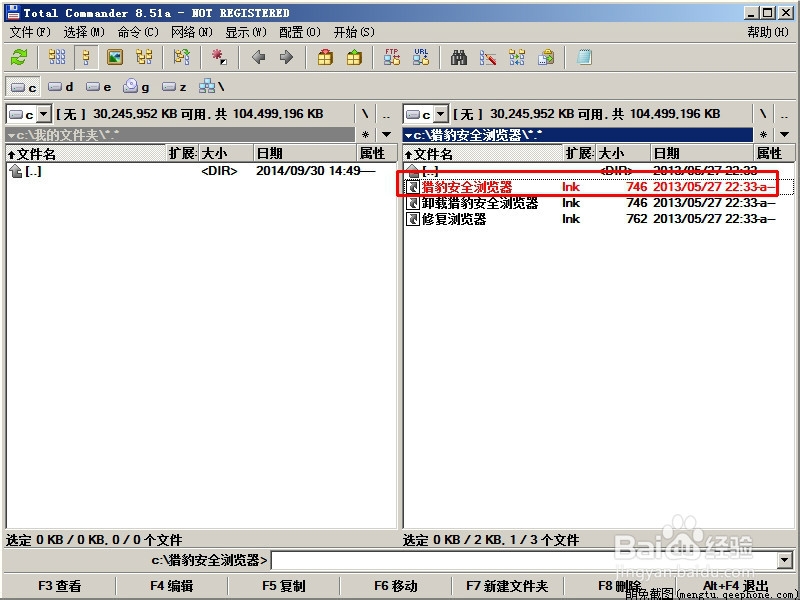Open the multi-rename tool icon
This screenshot has height=600, width=800.
point(488,57)
